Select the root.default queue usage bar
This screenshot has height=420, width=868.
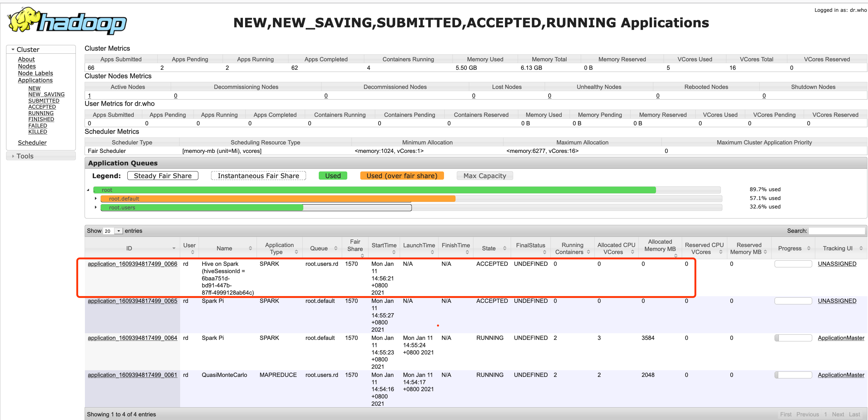pos(411,198)
